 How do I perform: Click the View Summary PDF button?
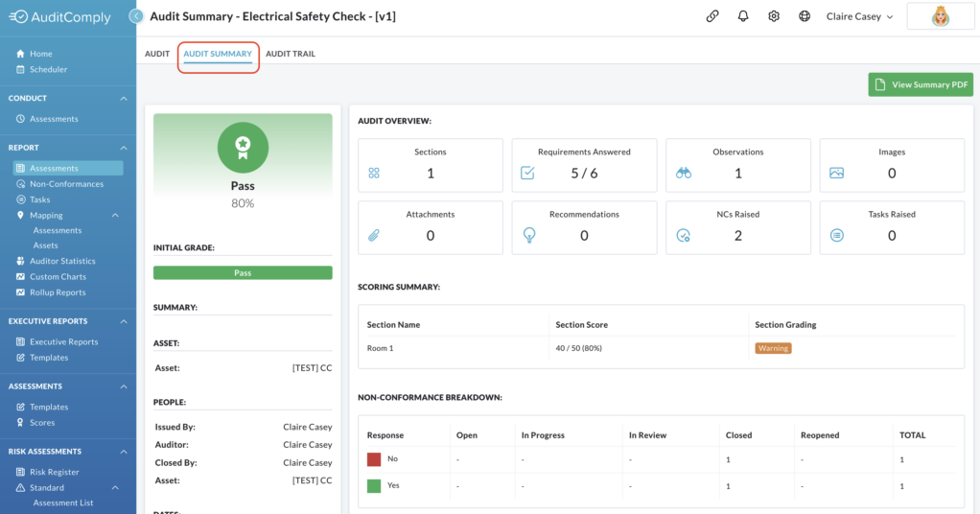920,84
